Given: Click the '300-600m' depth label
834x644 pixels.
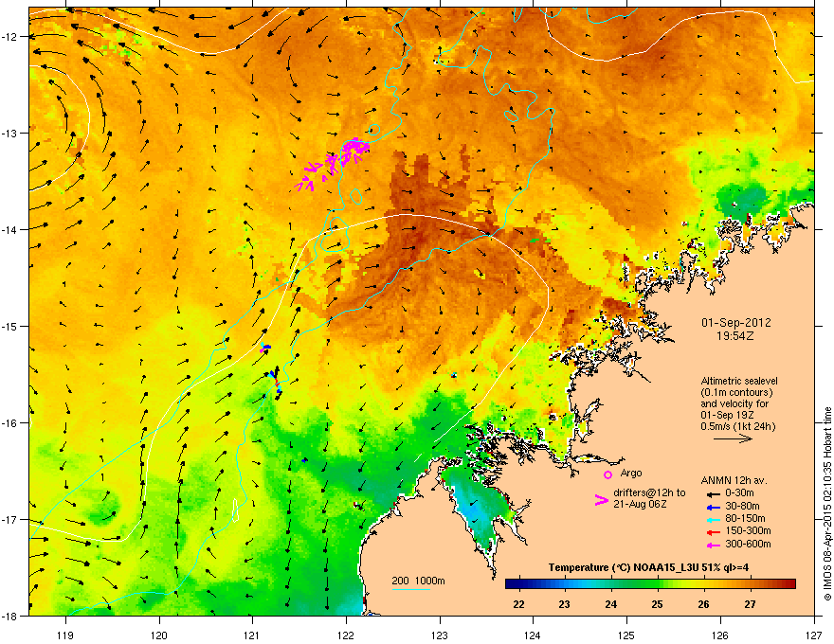Looking at the screenshot, I should [748, 544].
